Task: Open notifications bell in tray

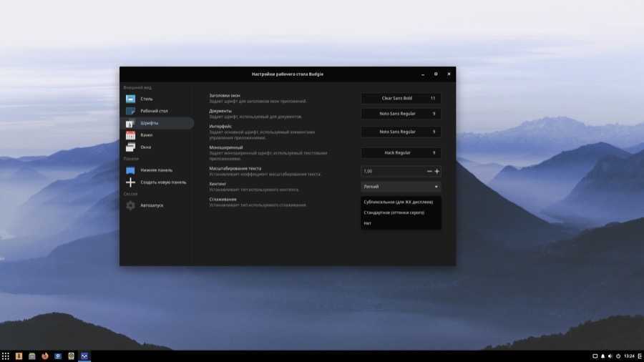Action: point(602,356)
